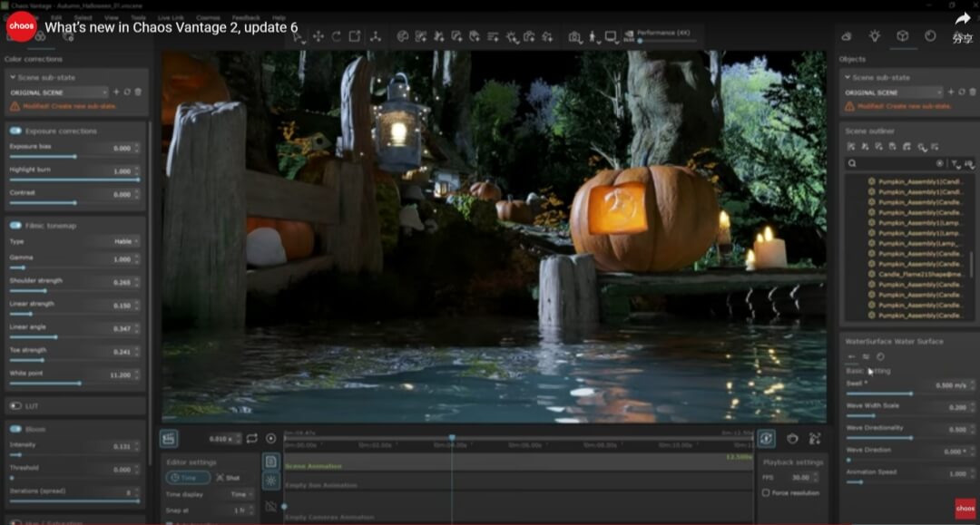Refresh sub-state in Color corrections panel
This screenshot has width=980, height=525.
click(127, 92)
